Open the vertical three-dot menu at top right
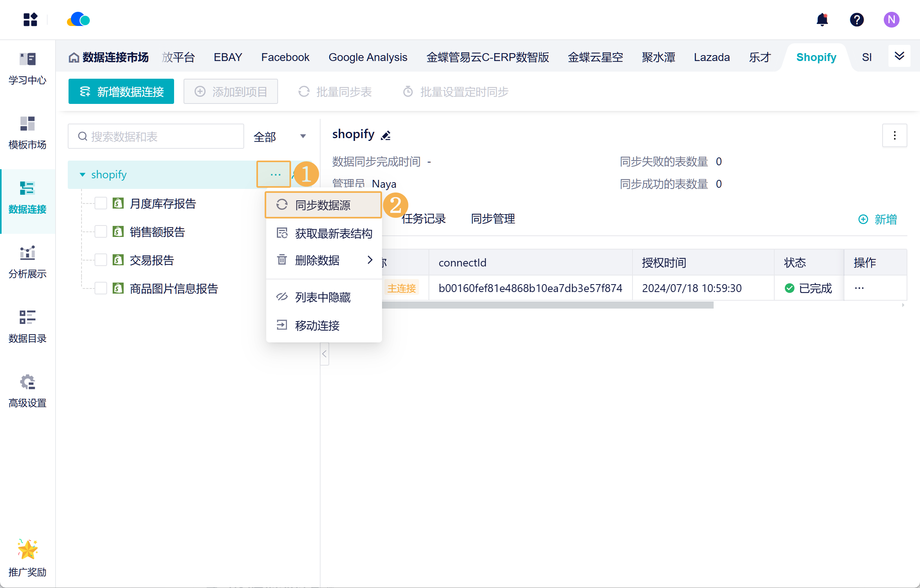This screenshot has width=920, height=588. (894, 135)
